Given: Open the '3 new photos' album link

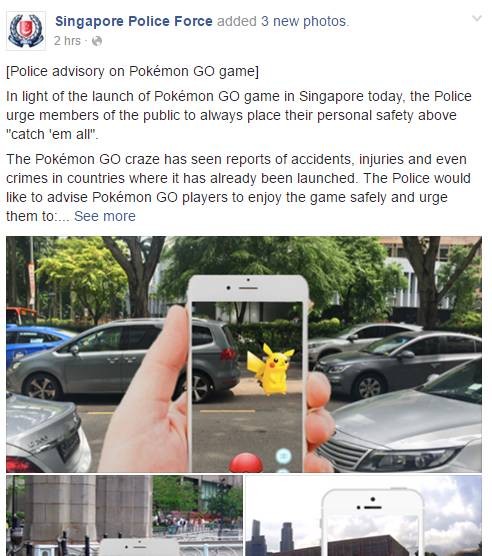Looking at the screenshot, I should click(304, 21).
